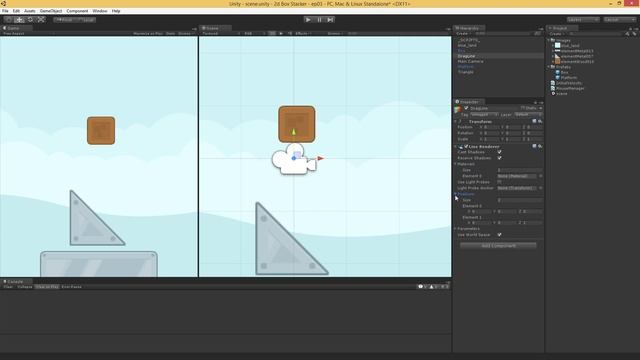This screenshot has height=360, width=640.
Task: Open Effects dropdown in Scene view
Action: point(303,33)
